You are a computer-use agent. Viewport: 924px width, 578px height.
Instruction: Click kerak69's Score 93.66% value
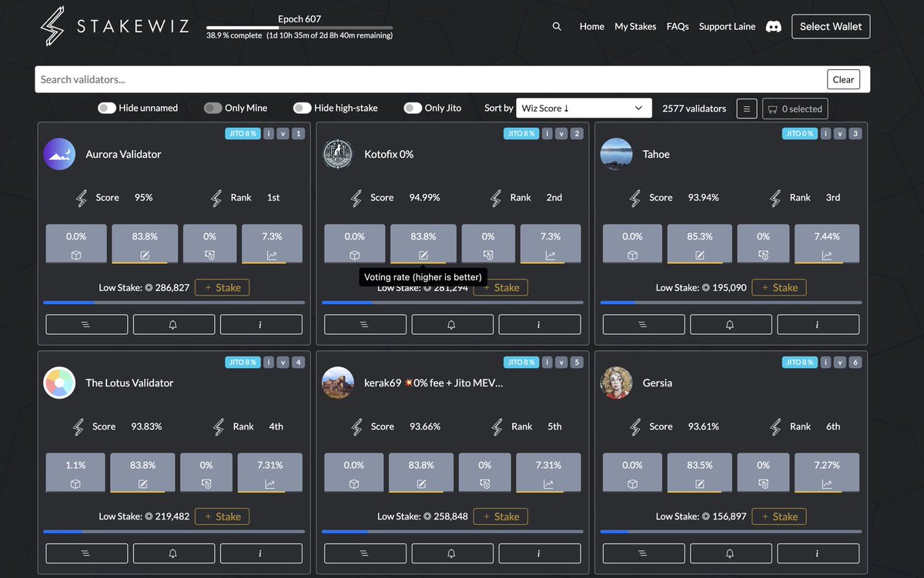click(425, 426)
